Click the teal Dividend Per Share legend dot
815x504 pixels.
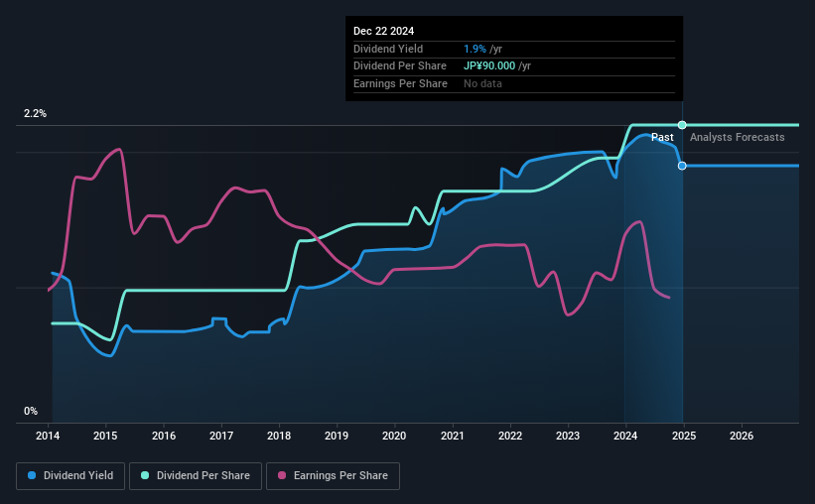click(x=145, y=475)
